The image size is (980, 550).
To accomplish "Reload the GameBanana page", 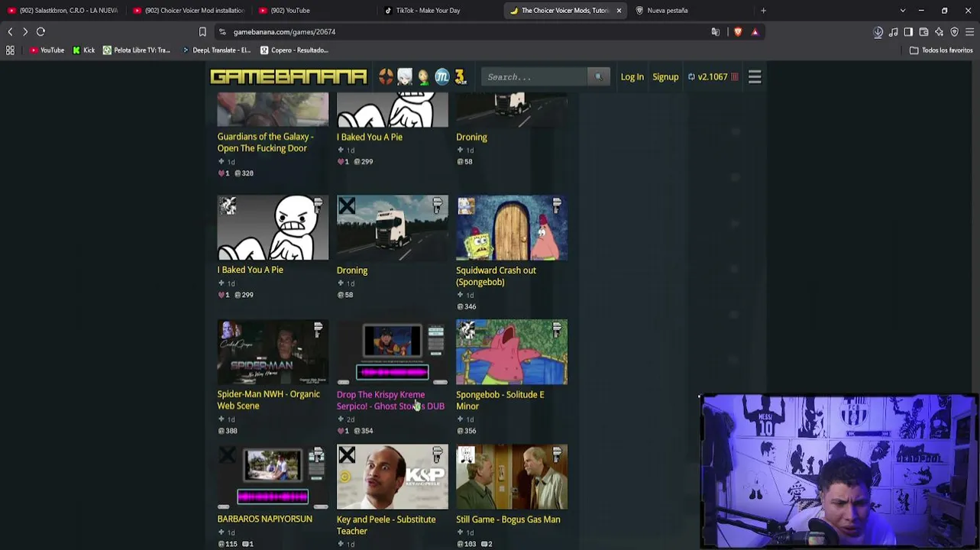I will click(x=41, y=32).
